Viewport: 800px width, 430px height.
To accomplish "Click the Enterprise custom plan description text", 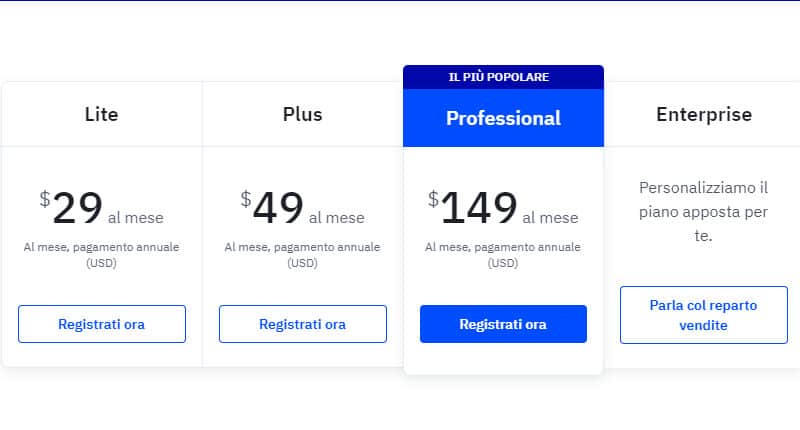I will [703, 212].
